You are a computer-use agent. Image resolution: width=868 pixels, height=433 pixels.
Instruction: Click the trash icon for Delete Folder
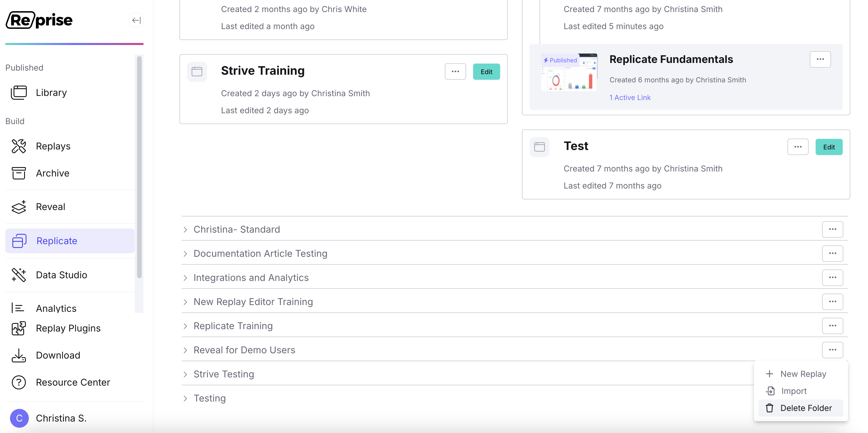pyautogui.click(x=769, y=408)
